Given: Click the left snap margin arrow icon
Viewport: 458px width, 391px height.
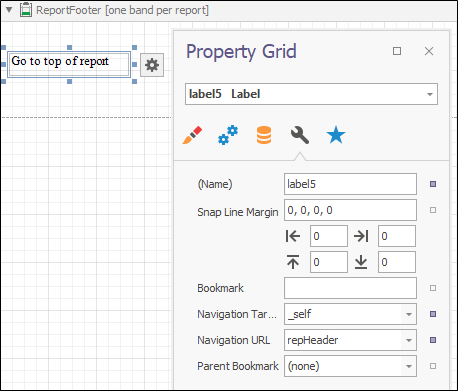Looking at the screenshot, I should (x=293, y=236).
